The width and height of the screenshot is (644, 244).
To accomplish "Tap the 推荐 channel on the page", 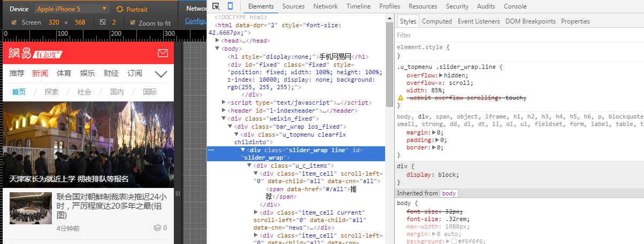I will pyautogui.click(x=17, y=74).
